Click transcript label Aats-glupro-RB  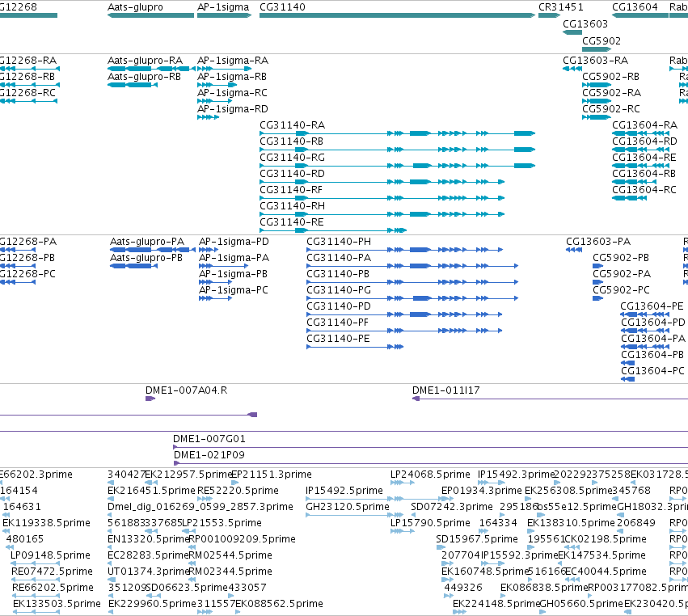[x=145, y=77]
